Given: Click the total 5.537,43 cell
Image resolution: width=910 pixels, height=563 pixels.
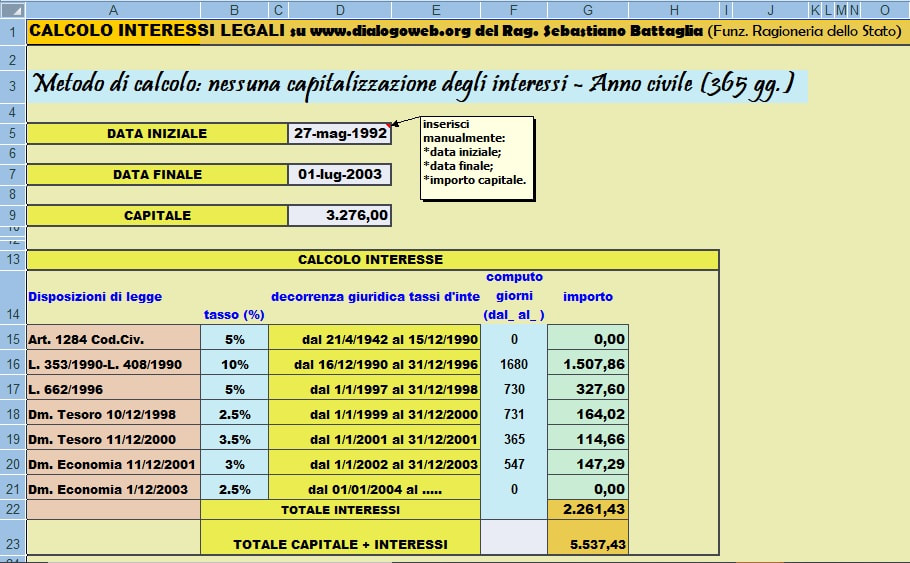Looking at the screenshot, I should pyautogui.click(x=588, y=544).
